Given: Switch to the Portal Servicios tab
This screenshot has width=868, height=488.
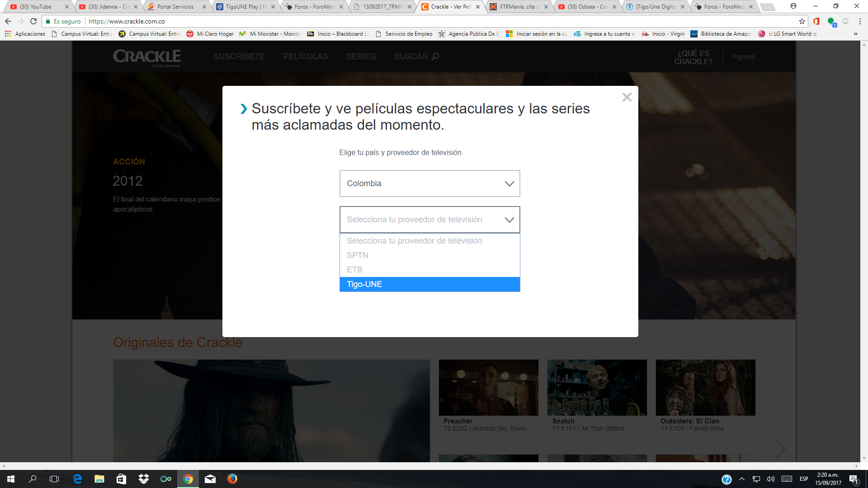Looking at the screenshot, I should coord(175,7).
